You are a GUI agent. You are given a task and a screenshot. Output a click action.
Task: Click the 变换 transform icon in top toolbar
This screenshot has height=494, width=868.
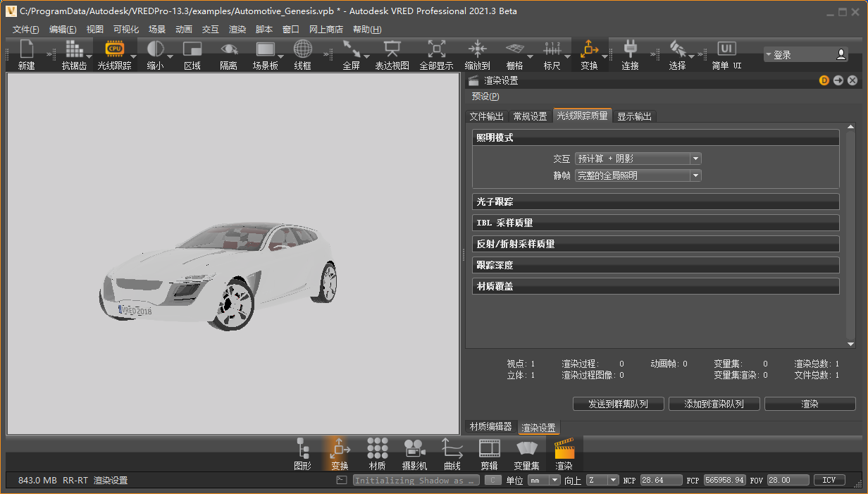coord(589,49)
